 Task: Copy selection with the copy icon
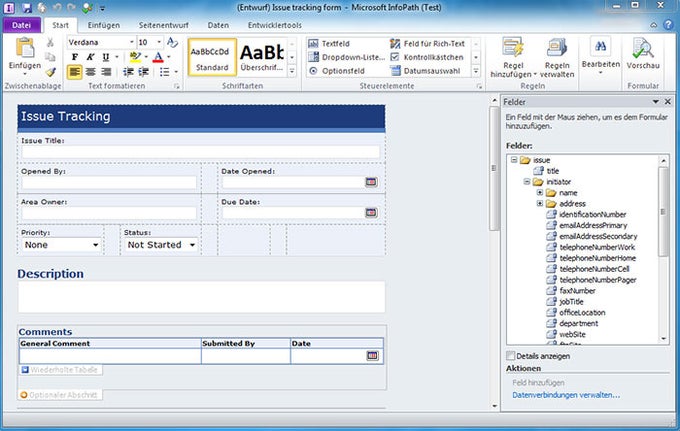50,57
